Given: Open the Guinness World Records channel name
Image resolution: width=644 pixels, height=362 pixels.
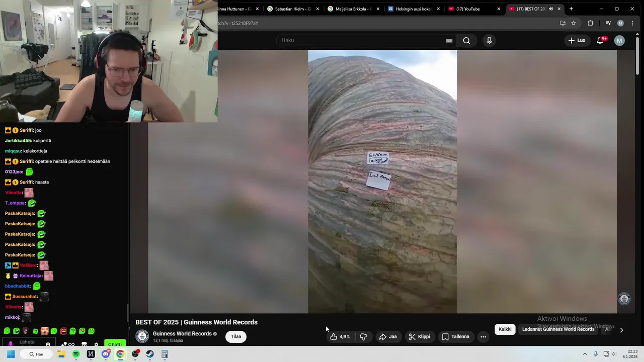Looking at the screenshot, I should [182, 334].
